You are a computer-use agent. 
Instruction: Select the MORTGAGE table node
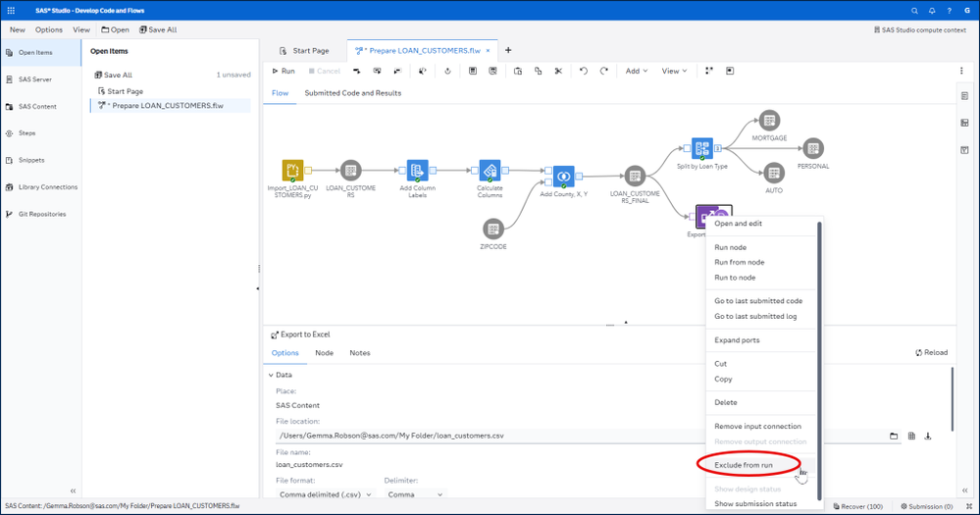(x=769, y=120)
